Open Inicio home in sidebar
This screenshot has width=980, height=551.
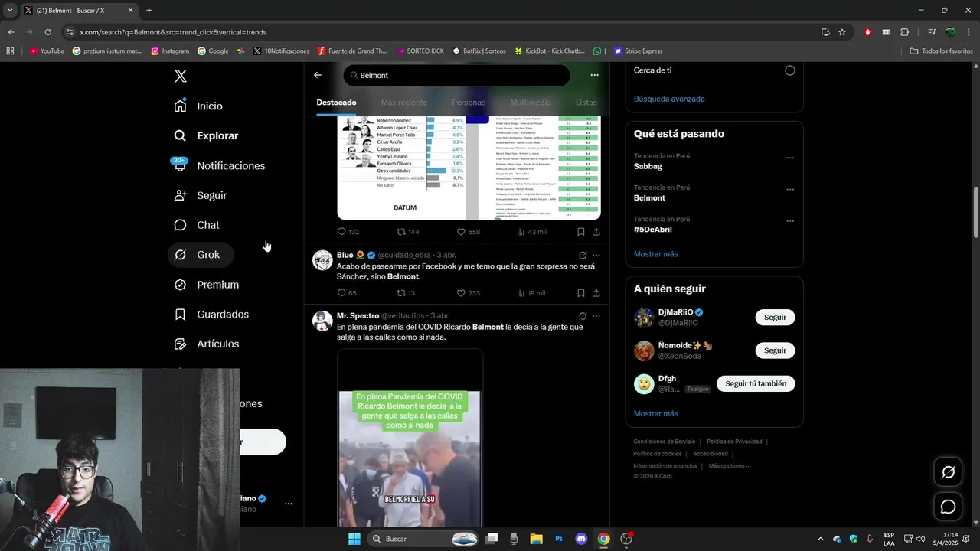198,106
